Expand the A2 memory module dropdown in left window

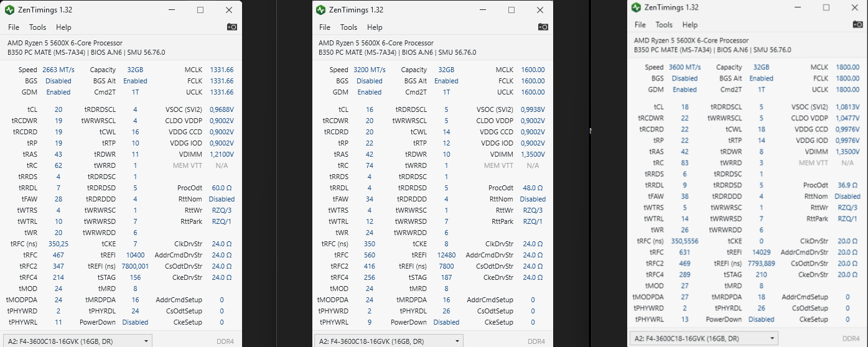coord(78,341)
